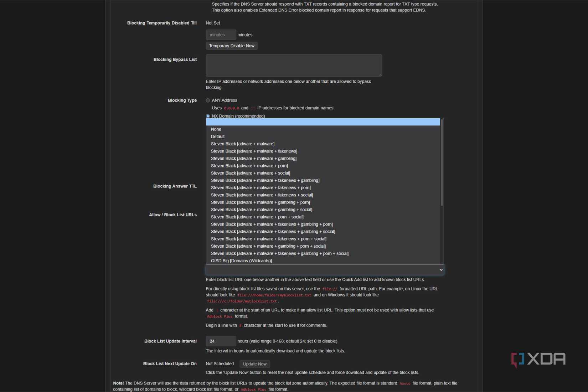588x392 pixels.
Task: Click the Not Set status text
Action: (x=213, y=23)
